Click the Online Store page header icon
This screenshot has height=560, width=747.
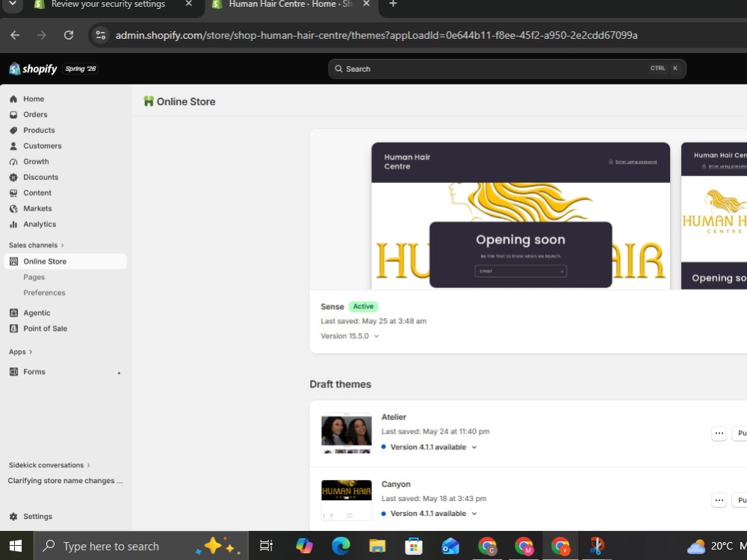click(149, 102)
